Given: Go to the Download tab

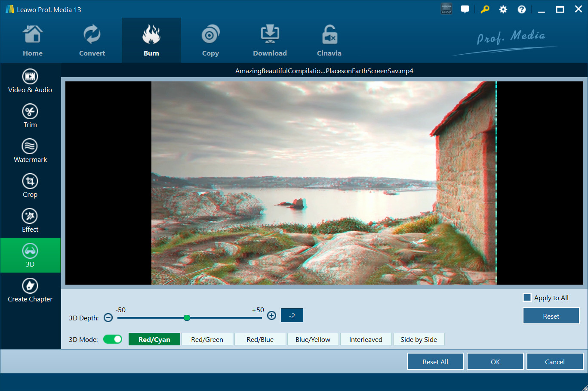Looking at the screenshot, I should click(x=270, y=41).
